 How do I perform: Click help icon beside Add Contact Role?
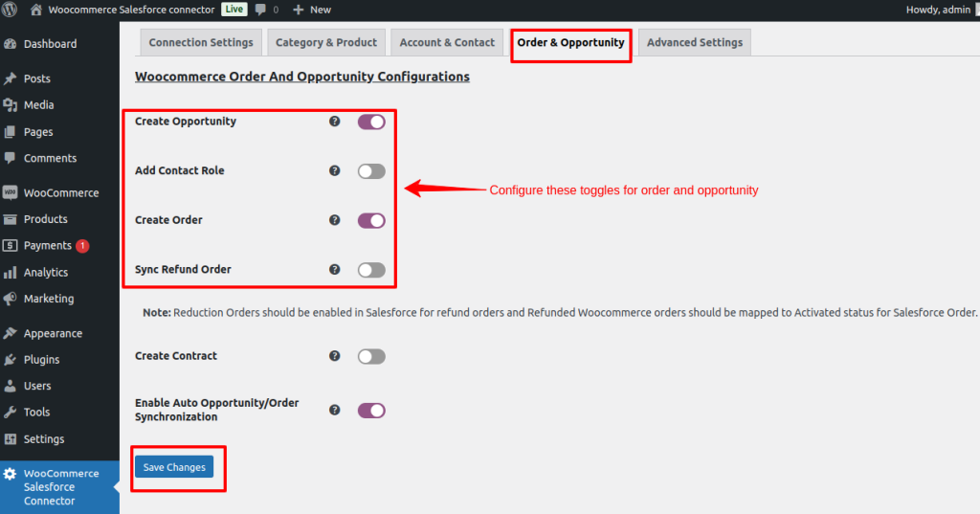click(335, 170)
